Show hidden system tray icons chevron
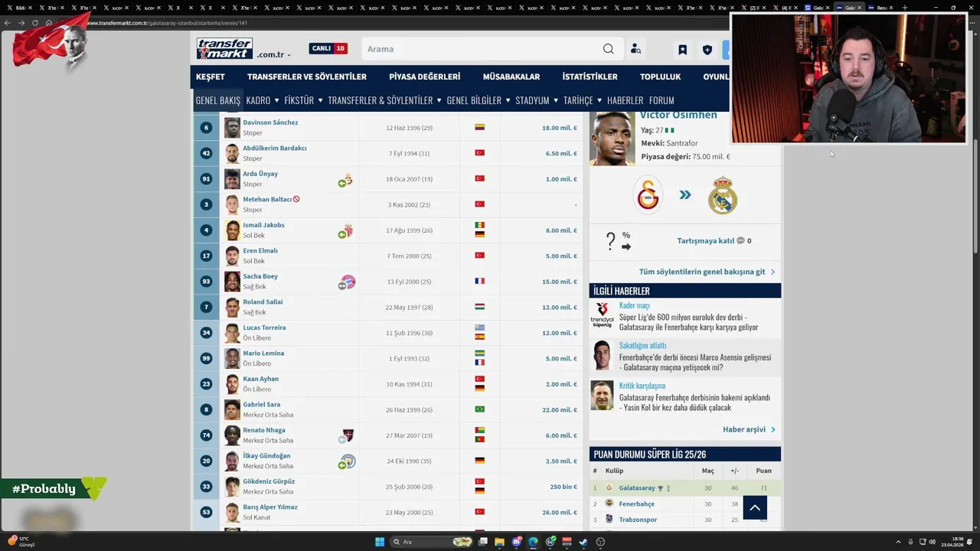Screen dimensions: 980x551 coord(899,542)
